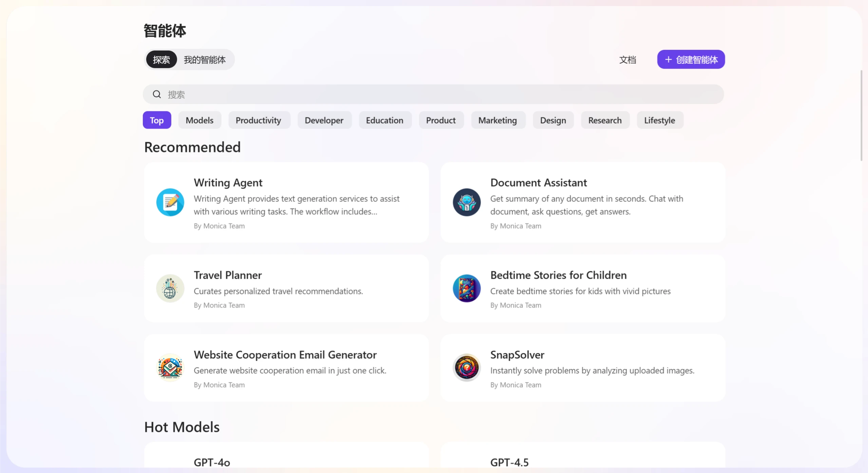This screenshot has width=868, height=473.
Task: Select the Top category filter
Action: [x=157, y=120]
